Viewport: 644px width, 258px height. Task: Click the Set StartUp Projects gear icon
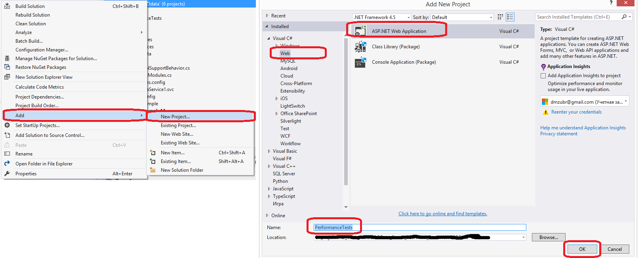[x=7, y=125]
